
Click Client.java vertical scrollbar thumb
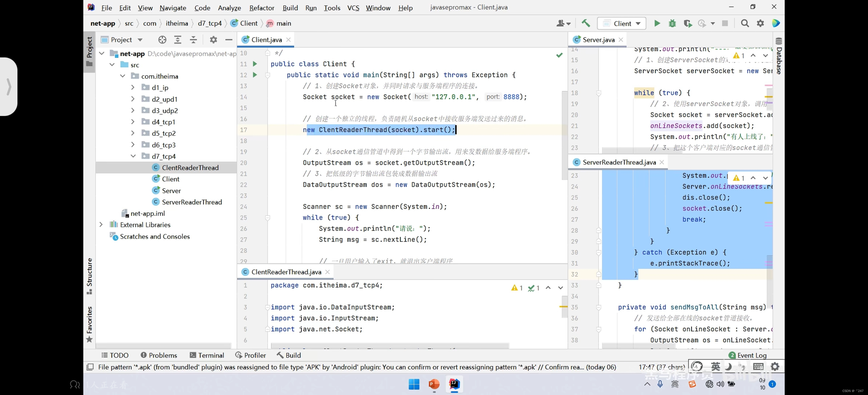pyautogui.click(x=564, y=135)
